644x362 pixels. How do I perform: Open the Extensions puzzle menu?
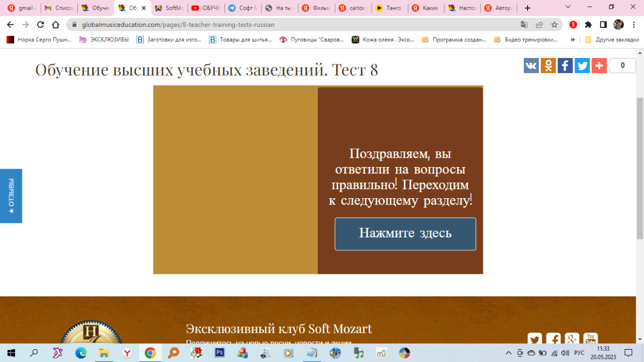[588, 25]
